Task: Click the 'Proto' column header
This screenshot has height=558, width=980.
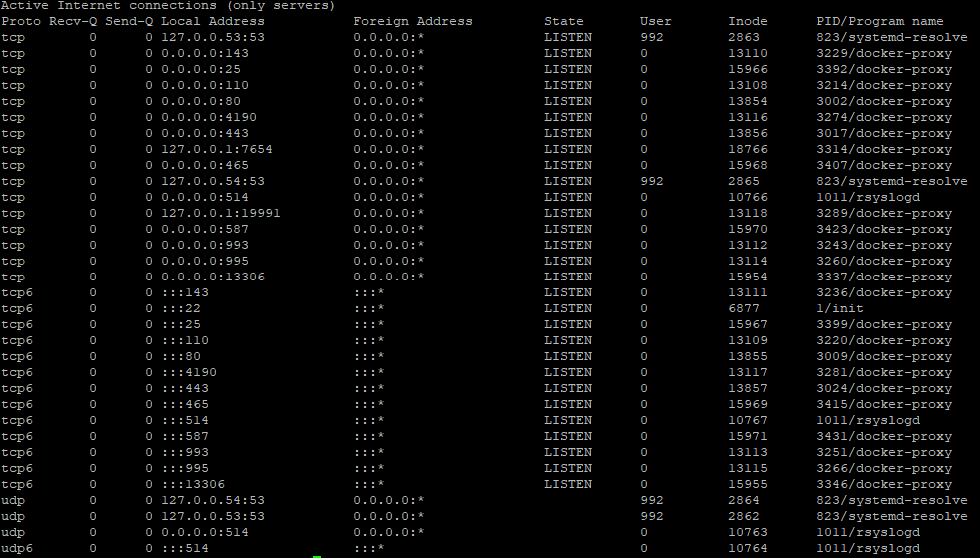Action: (x=21, y=21)
